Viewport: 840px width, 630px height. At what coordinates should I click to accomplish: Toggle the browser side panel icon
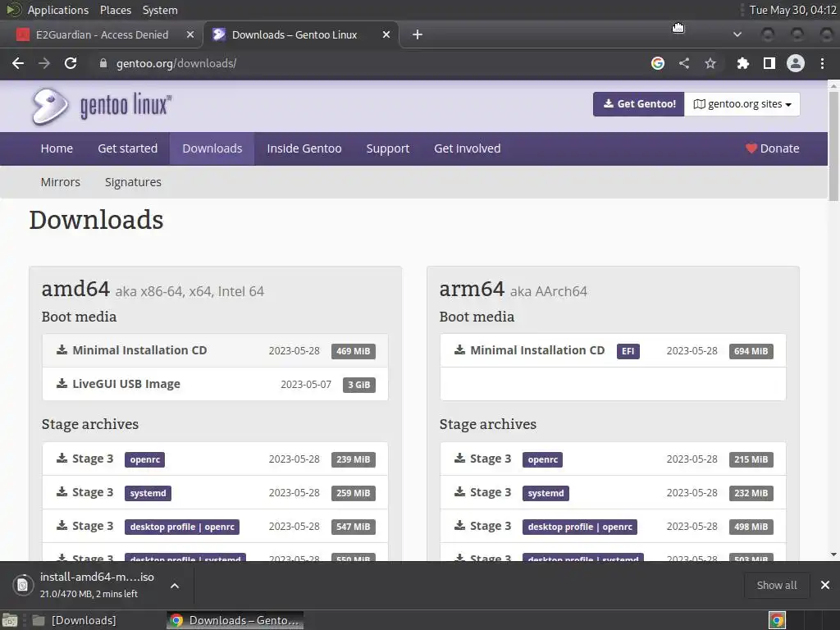769,63
